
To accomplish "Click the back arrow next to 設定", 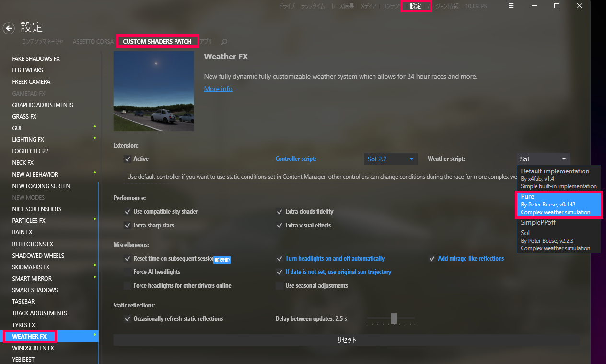I will (x=9, y=28).
